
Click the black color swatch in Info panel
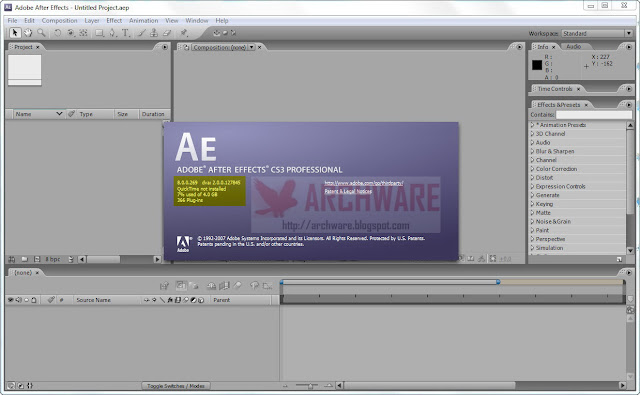tap(537, 64)
